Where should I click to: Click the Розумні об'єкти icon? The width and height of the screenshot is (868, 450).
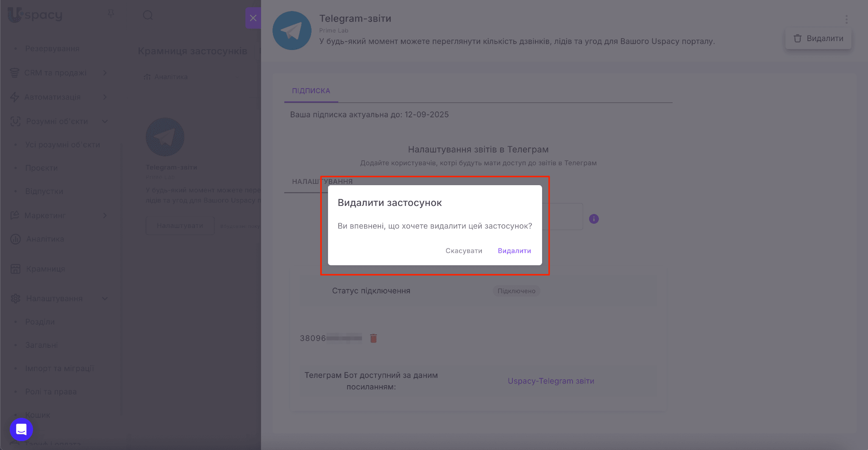click(x=15, y=121)
